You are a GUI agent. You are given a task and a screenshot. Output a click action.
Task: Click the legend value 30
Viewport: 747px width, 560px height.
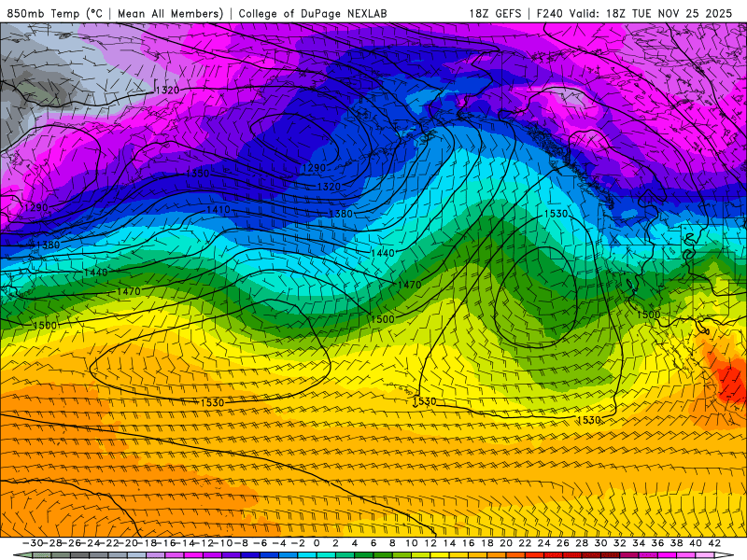pos(600,543)
